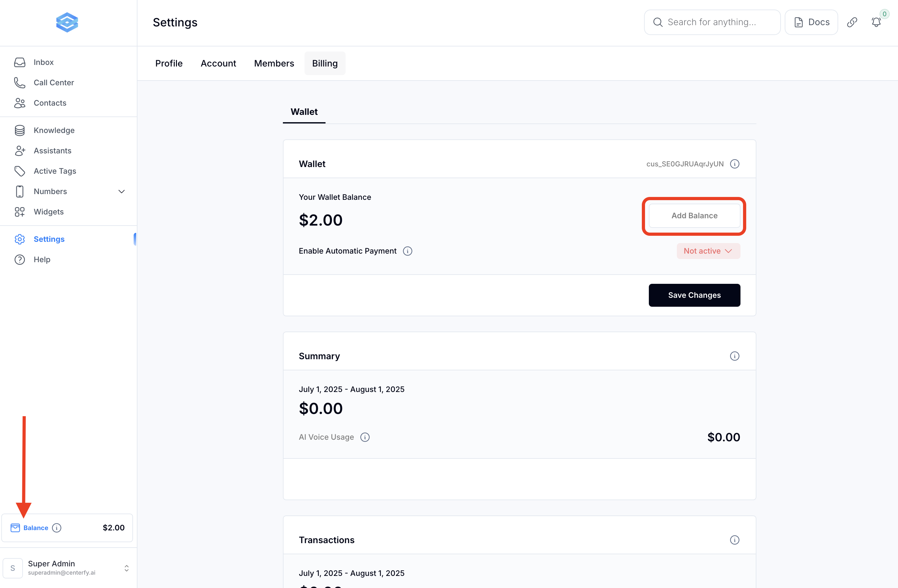
Task: Click the Save Changes button
Action: (694, 295)
